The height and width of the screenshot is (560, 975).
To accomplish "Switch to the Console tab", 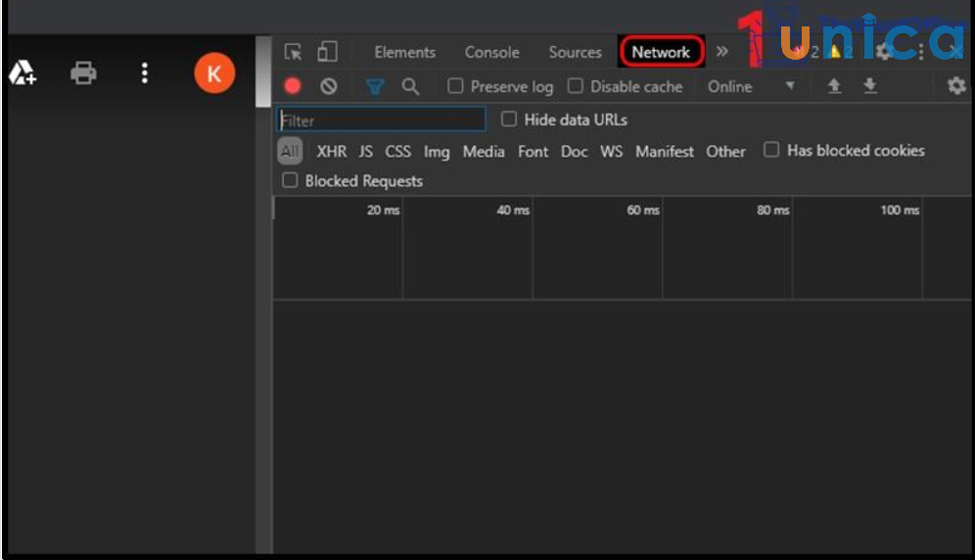I will click(491, 53).
